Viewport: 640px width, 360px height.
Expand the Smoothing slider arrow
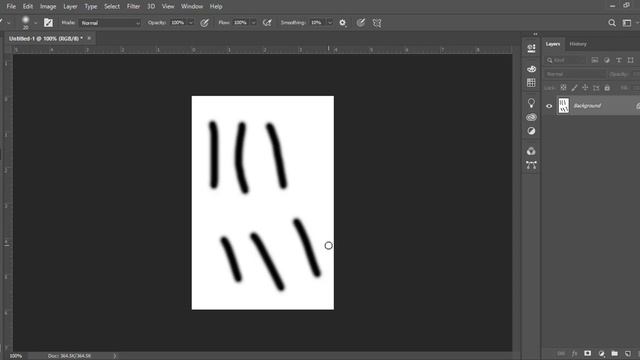pyautogui.click(x=329, y=23)
